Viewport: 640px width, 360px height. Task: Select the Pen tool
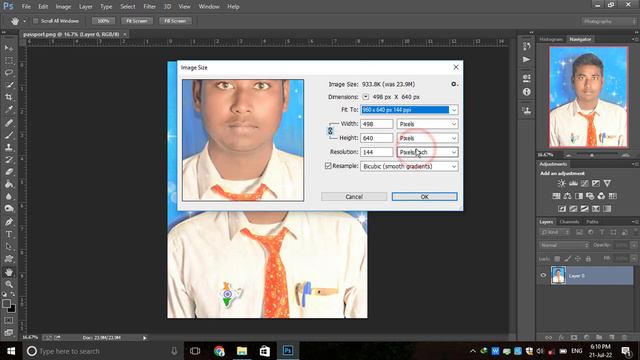point(9,222)
